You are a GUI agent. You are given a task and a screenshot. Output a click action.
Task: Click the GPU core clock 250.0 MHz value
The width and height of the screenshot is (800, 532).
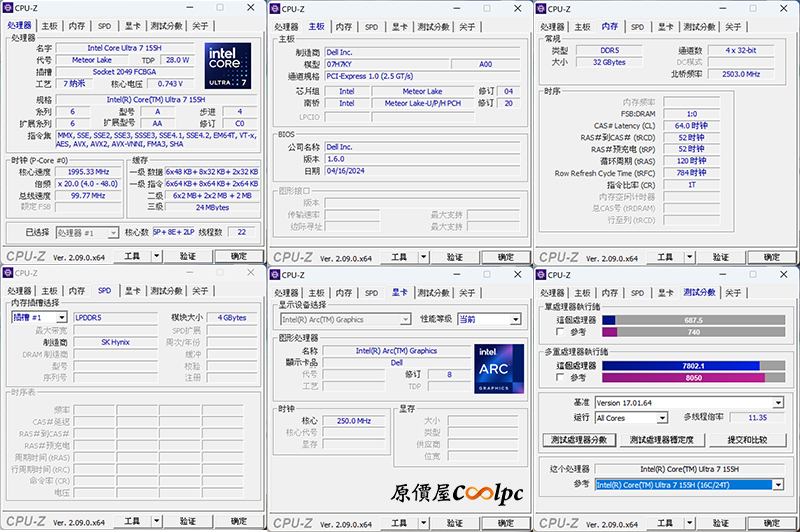pyautogui.click(x=354, y=421)
